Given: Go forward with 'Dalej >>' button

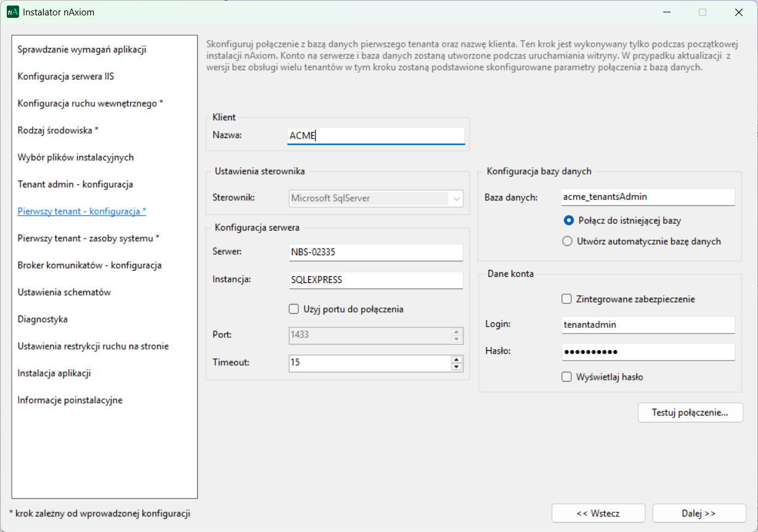Looking at the screenshot, I should [x=698, y=513].
